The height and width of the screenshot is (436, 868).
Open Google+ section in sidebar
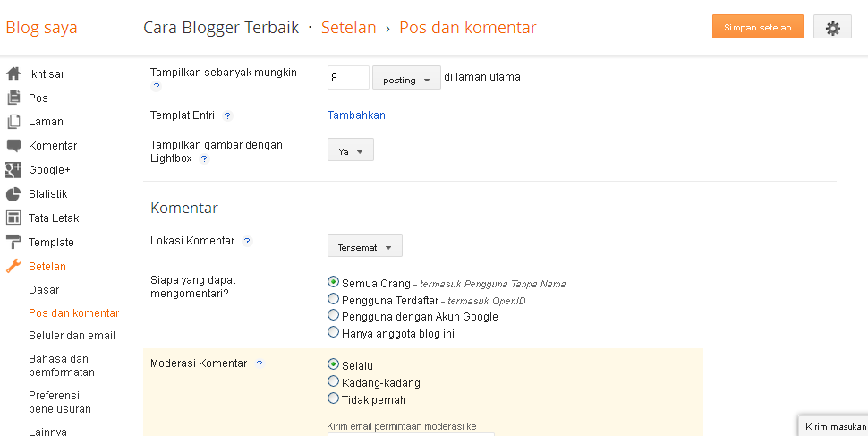coord(49,170)
